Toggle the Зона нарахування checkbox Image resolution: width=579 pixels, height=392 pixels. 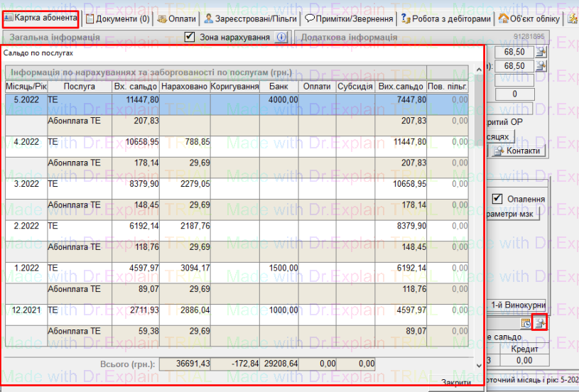coord(190,37)
